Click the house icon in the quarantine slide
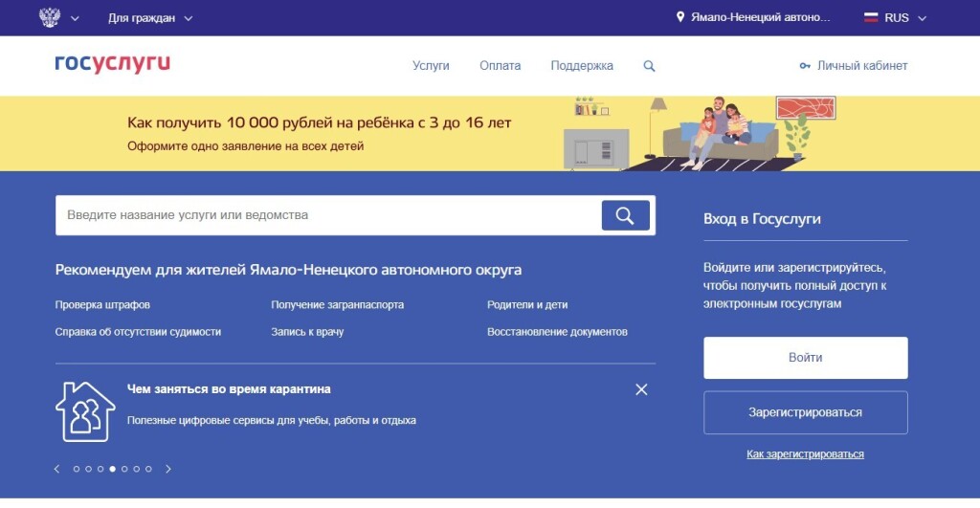The width and height of the screenshot is (980, 508). (85, 410)
